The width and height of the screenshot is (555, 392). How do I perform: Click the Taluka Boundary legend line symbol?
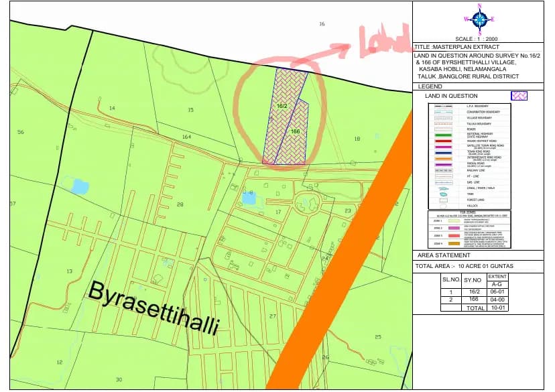[x=444, y=124]
